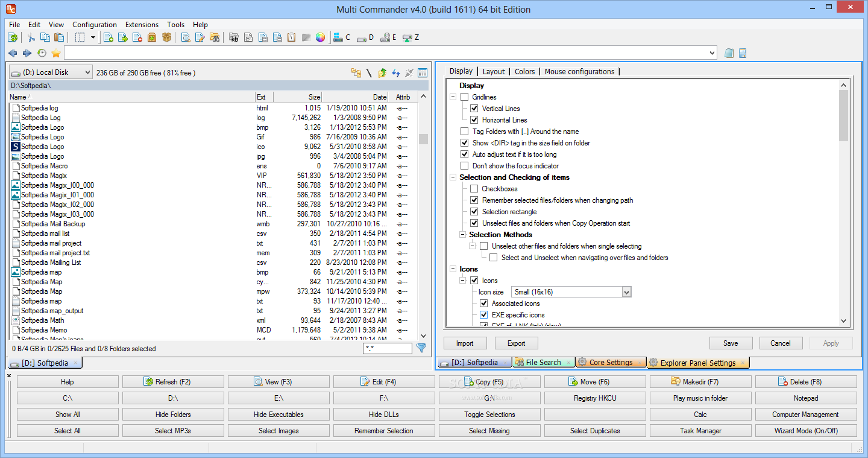
Task: Check Don't show the focus indicator
Action: point(464,166)
